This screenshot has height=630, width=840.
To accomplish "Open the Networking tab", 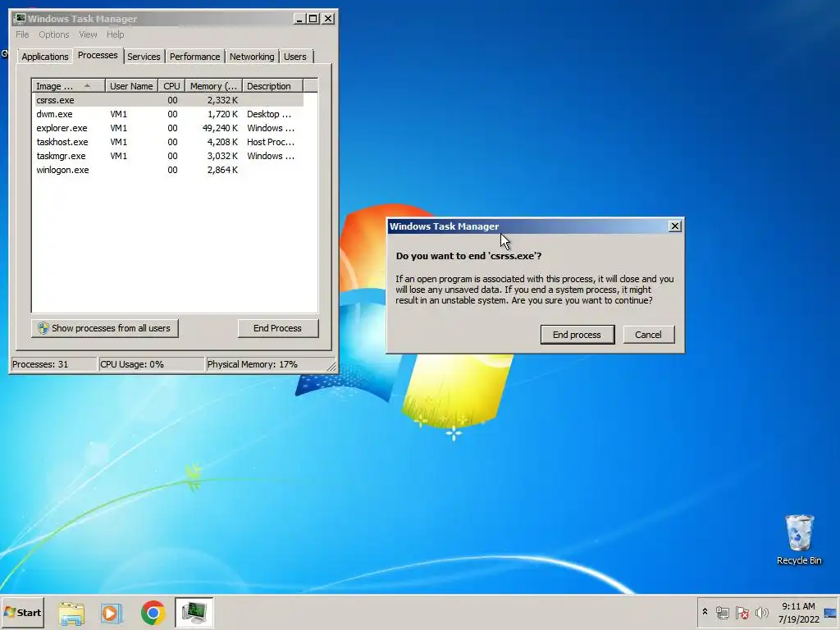I will coord(252,57).
